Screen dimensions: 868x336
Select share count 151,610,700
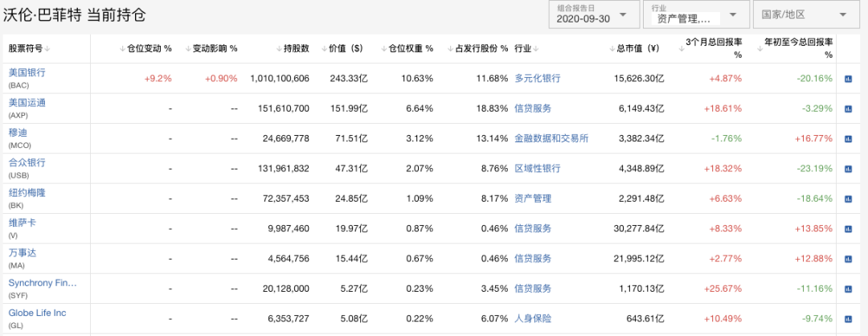[x=284, y=109]
